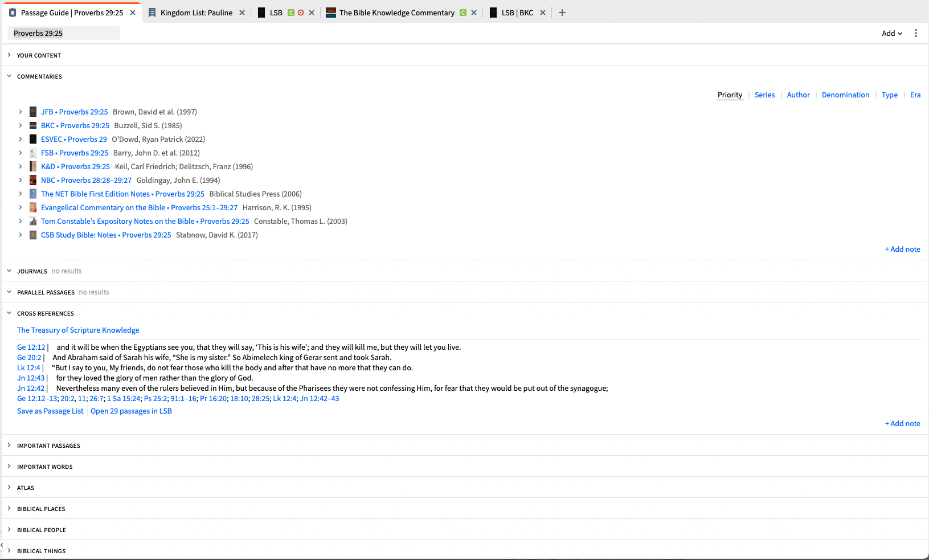Expand the ESVEC commentary entry
This screenshot has height=560, width=929.
[21, 138]
